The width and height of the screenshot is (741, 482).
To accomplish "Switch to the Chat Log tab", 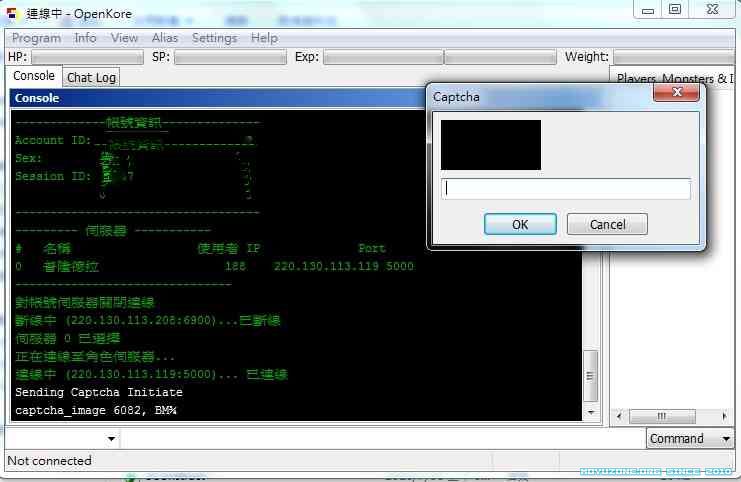I will (x=91, y=77).
